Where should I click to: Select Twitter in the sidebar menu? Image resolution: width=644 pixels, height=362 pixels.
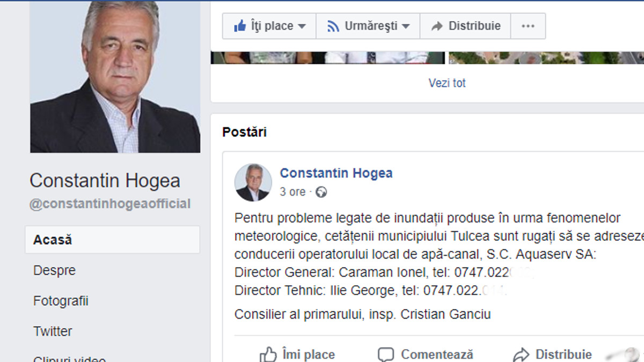53,331
